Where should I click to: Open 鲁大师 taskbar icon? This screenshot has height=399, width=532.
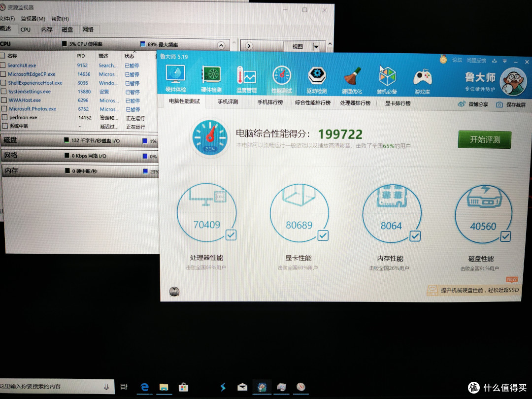[262, 387]
